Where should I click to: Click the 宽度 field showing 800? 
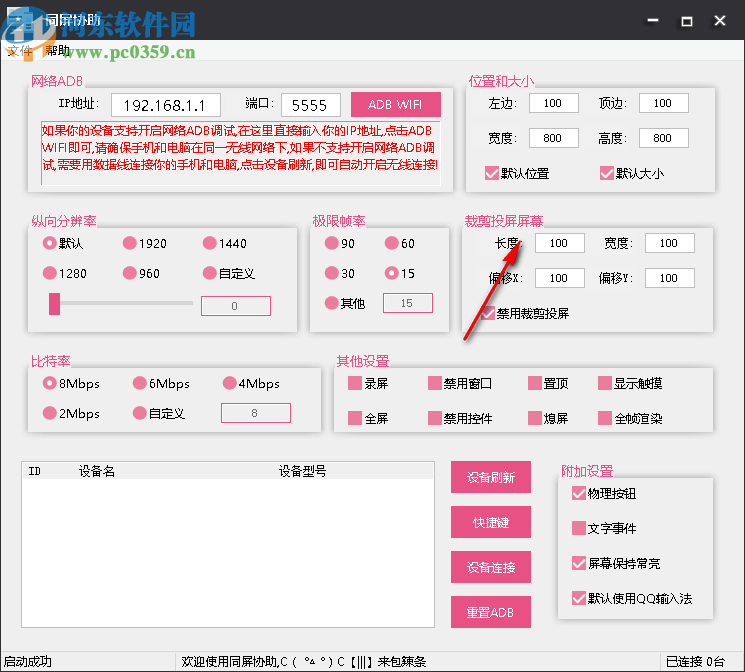click(554, 138)
